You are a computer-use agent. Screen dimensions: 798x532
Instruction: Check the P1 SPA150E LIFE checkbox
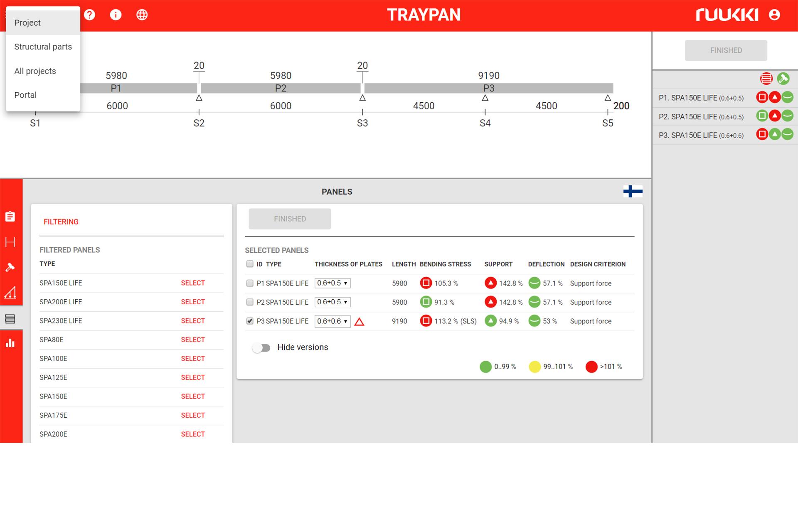coord(250,283)
